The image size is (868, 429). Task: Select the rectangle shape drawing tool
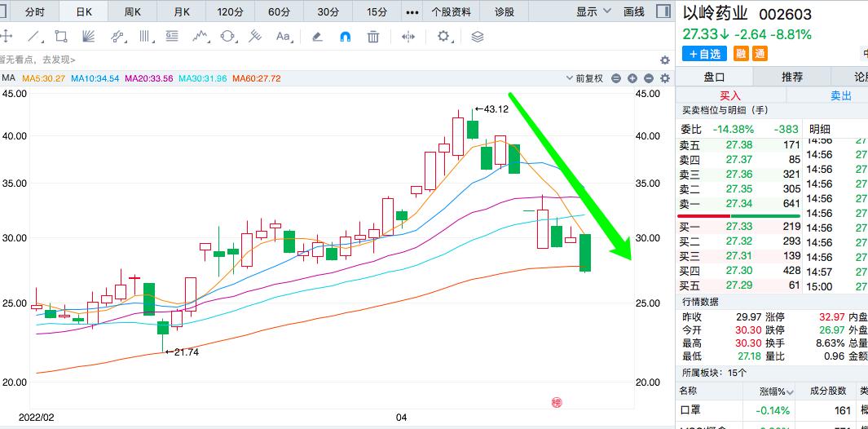pyautogui.click(x=61, y=36)
